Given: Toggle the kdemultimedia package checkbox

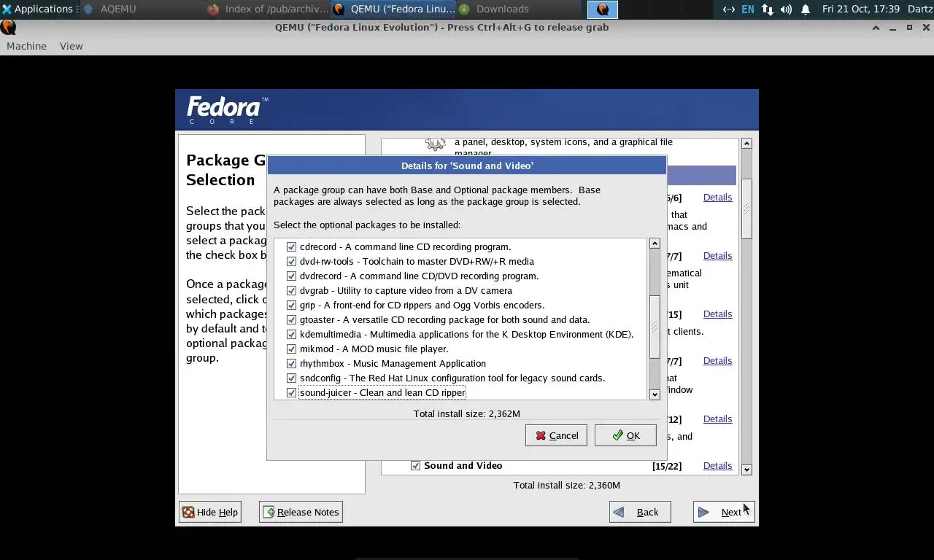Looking at the screenshot, I should [x=292, y=334].
